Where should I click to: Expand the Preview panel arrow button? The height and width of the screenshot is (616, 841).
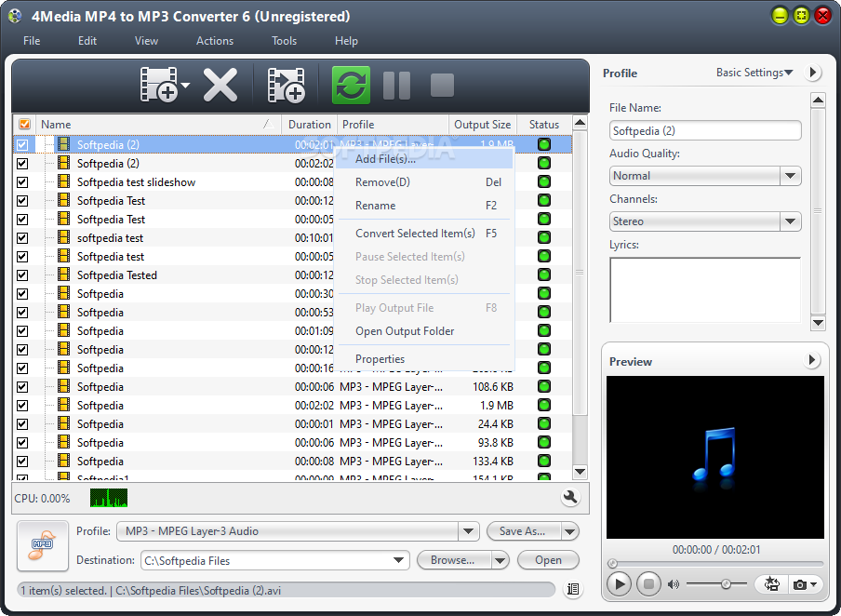tap(812, 359)
